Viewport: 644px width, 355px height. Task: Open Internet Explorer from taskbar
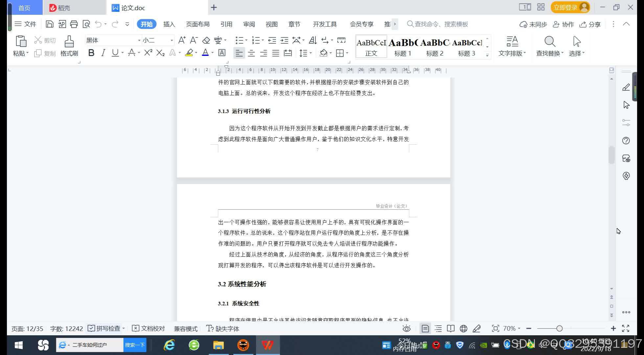tap(169, 345)
